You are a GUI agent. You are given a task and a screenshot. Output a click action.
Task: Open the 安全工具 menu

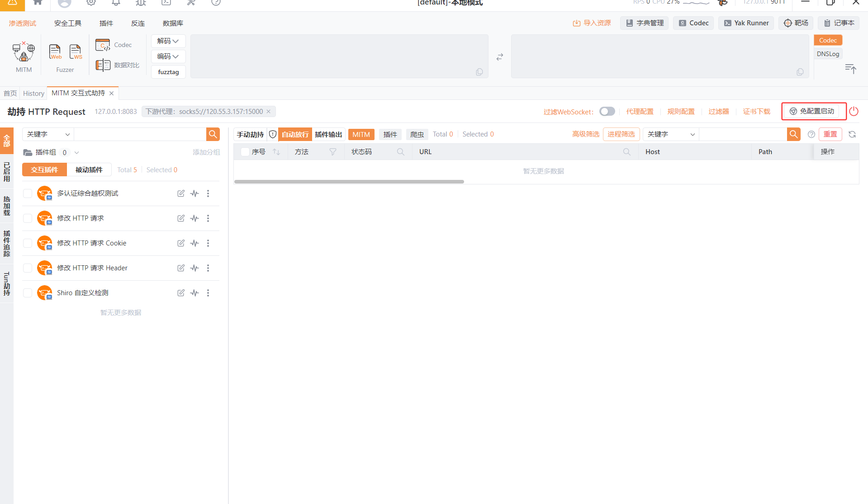[68, 23]
